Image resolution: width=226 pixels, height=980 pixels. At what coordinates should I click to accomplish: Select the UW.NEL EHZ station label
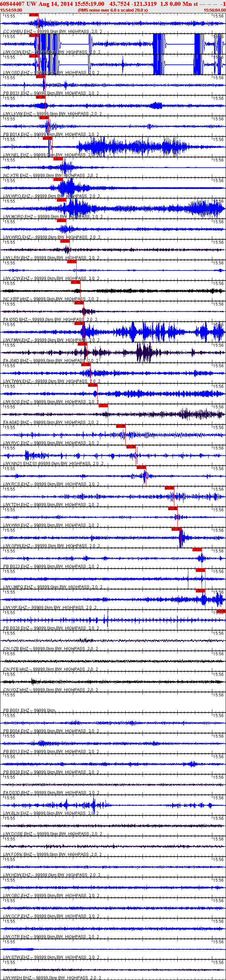click(51, 155)
